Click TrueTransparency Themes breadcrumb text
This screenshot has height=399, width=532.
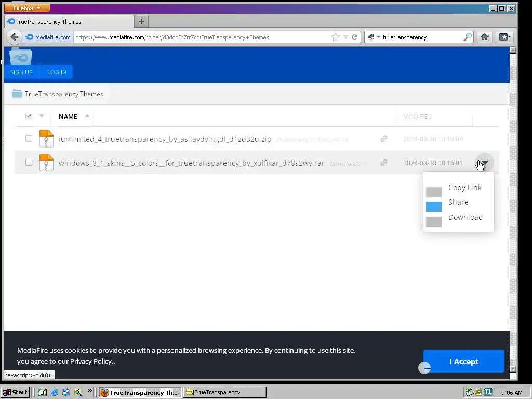coord(64,94)
